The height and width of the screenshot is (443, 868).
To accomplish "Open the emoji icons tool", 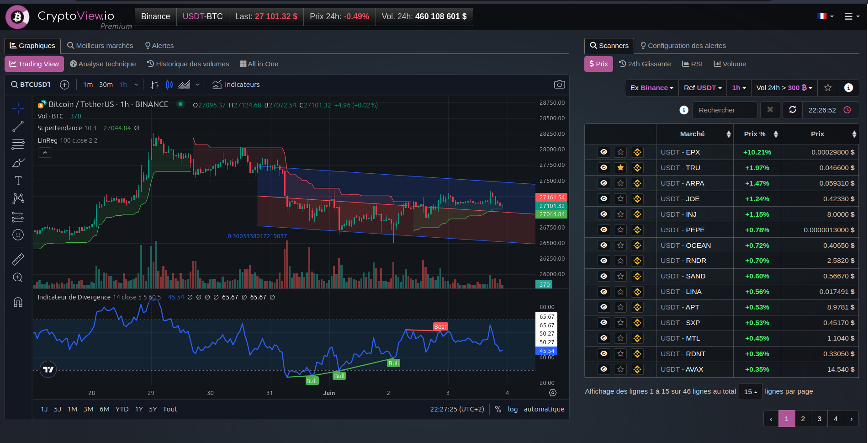I will click(x=18, y=235).
